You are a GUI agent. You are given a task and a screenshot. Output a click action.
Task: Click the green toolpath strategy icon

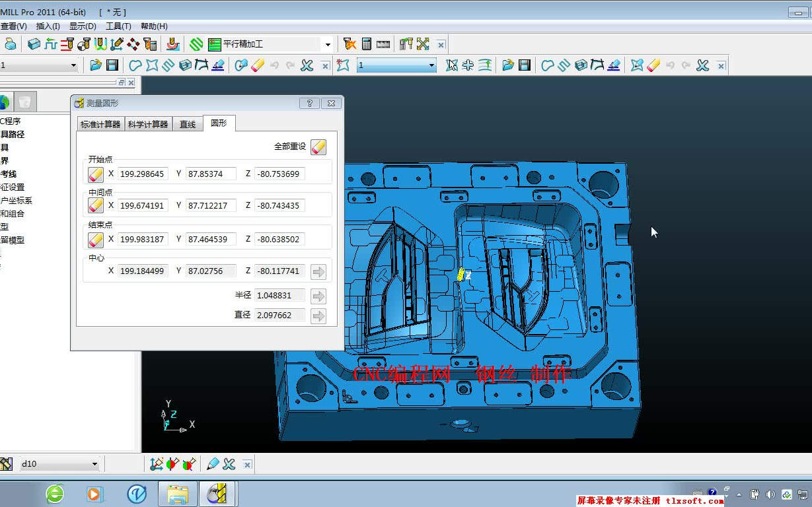click(196, 44)
